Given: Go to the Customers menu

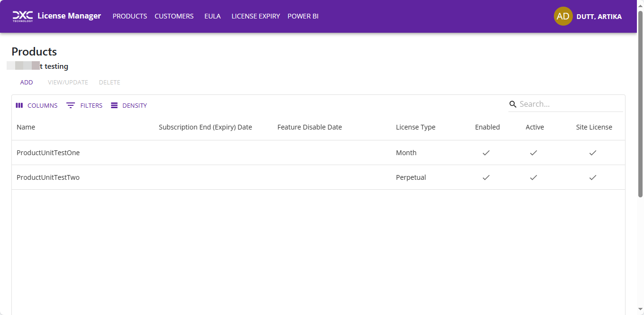Looking at the screenshot, I should tap(174, 16).
